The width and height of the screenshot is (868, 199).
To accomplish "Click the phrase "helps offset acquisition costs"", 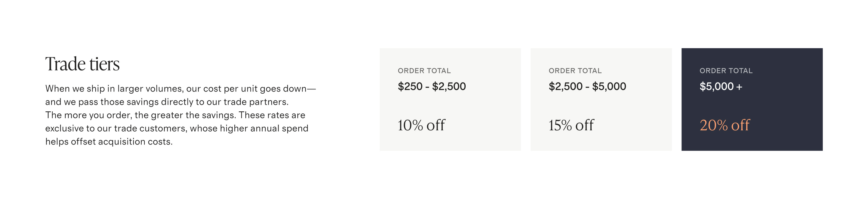I will coord(108,142).
